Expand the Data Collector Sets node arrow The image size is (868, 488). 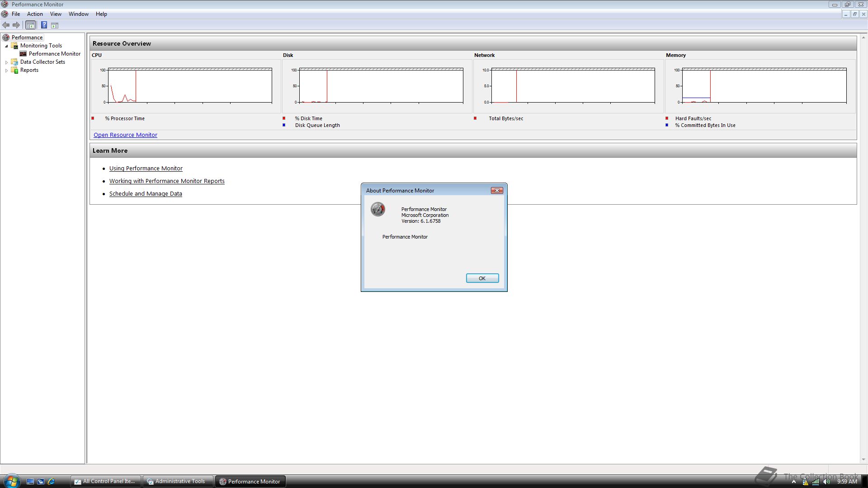tap(6, 62)
